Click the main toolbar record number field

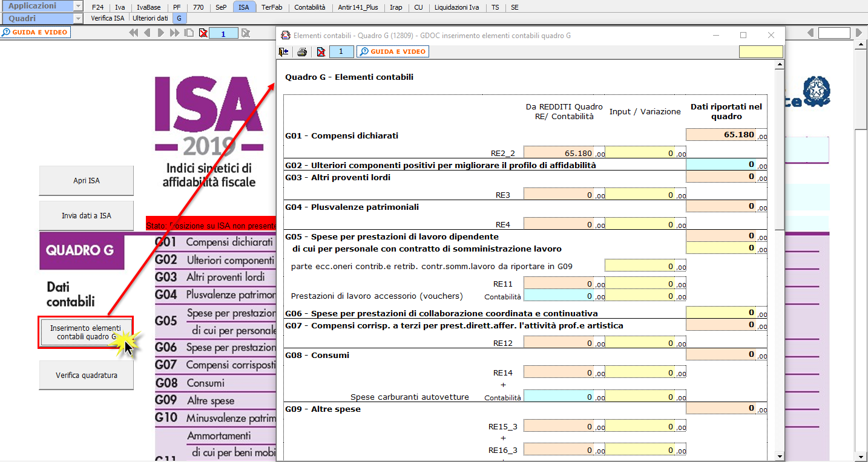point(223,33)
